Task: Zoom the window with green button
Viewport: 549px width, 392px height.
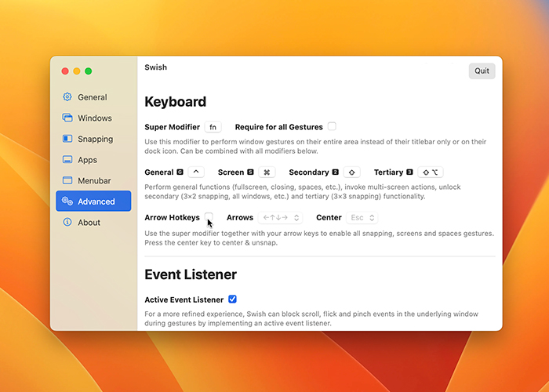Action: 89,71
